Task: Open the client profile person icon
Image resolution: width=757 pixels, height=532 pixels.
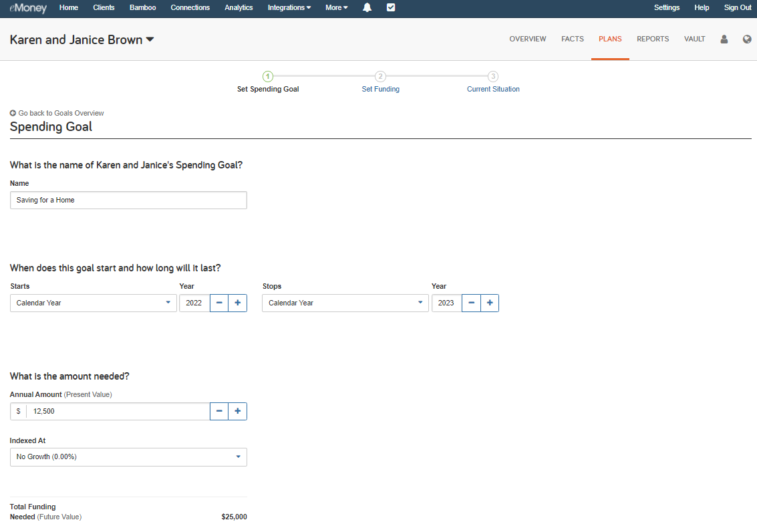Action: [724, 39]
